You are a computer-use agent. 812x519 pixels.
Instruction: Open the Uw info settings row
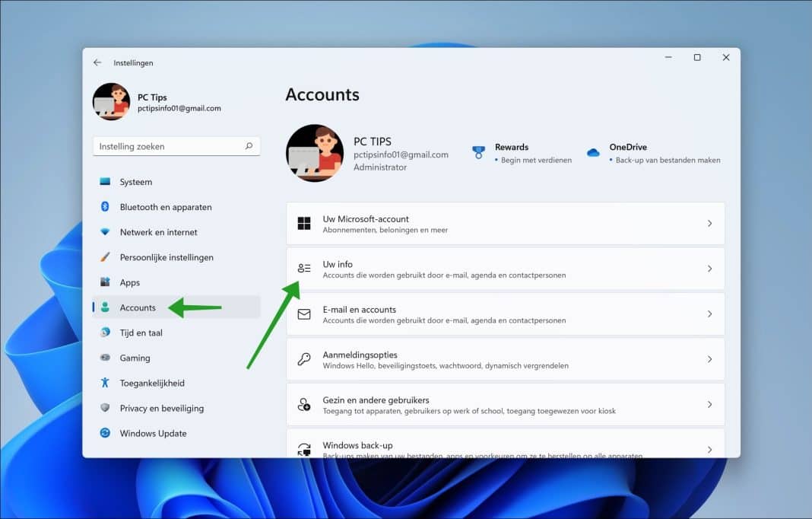coord(504,269)
